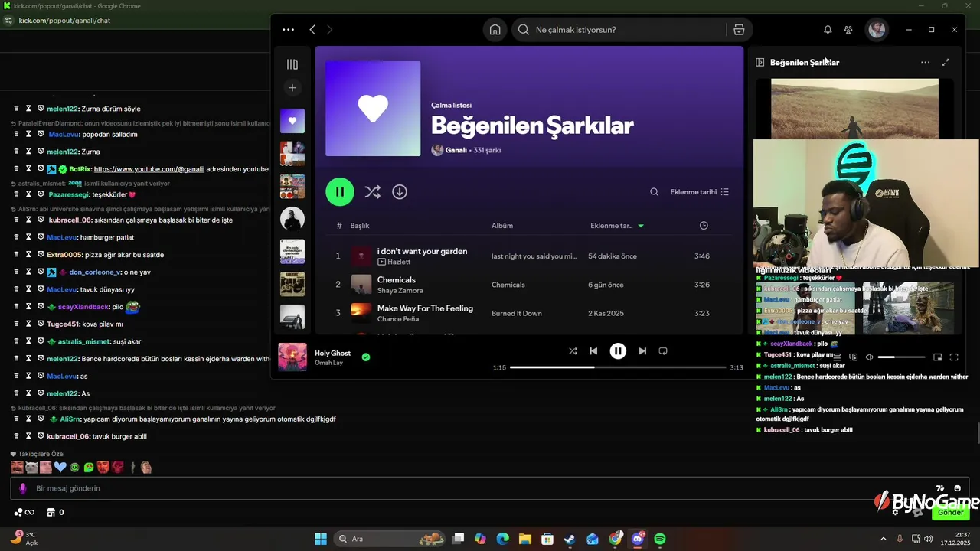Image resolution: width=980 pixels, height=551 pixels.
Task: Open Spotify Home via house icon
Action: tap(495, 30)
